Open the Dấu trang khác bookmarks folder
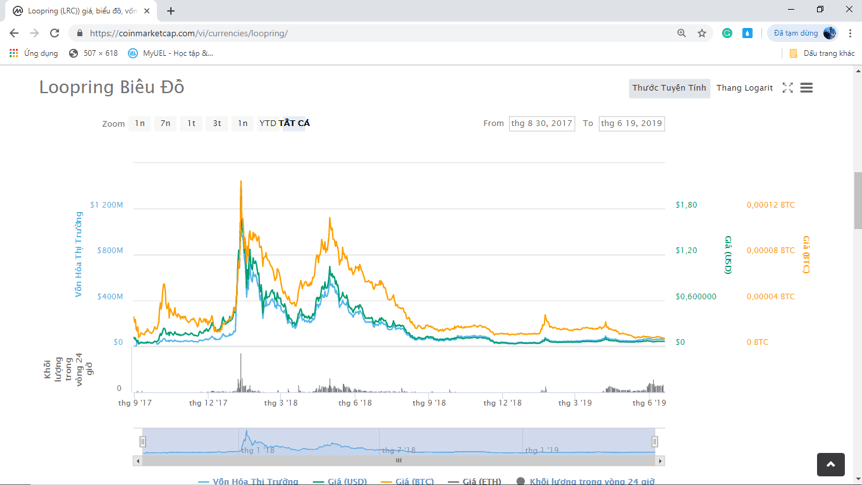862x485 pixels. [x=822, y=53]
